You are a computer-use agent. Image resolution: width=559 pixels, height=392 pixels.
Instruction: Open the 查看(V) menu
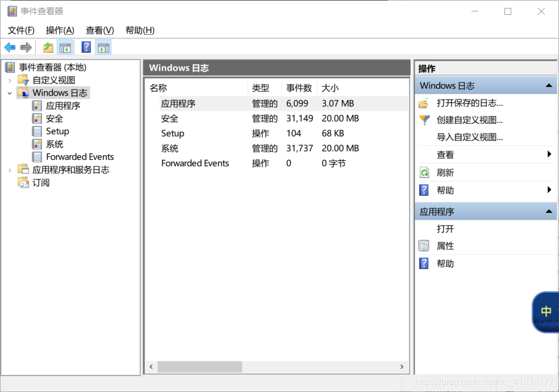[100, 30]
